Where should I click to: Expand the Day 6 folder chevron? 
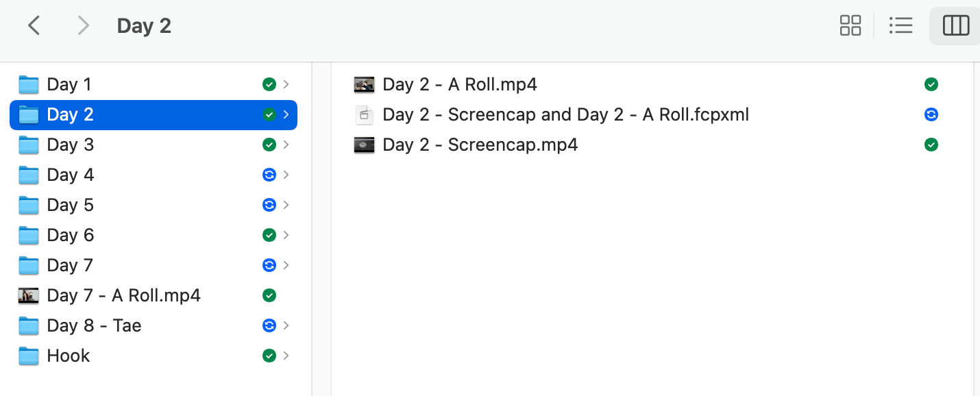click(286, 235)
